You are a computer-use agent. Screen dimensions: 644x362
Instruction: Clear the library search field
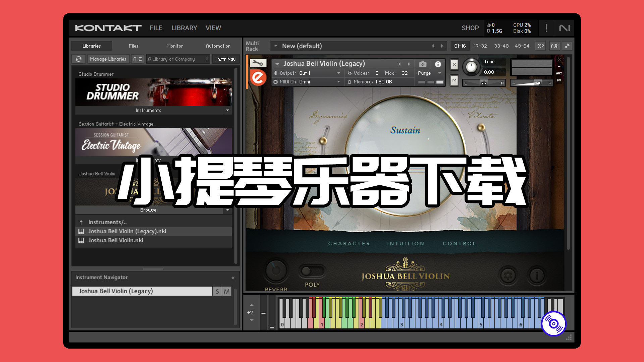click(x=207, y=59)
